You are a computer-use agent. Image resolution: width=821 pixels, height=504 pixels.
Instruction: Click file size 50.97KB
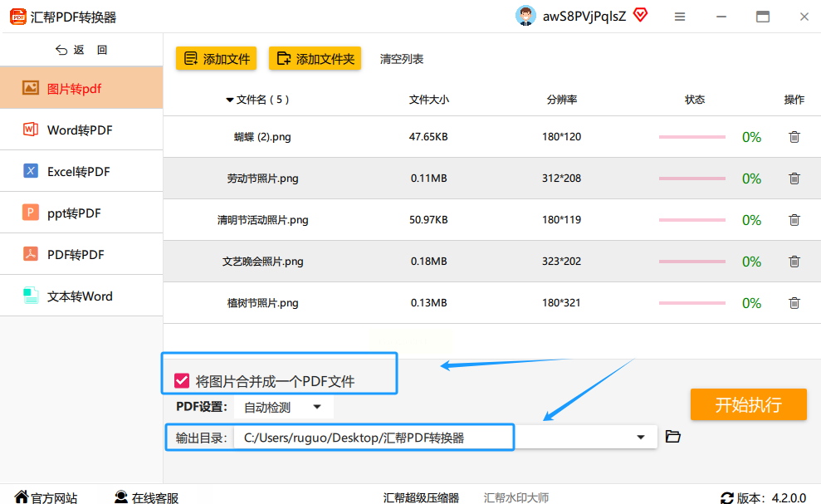click(x=428, y=219)
